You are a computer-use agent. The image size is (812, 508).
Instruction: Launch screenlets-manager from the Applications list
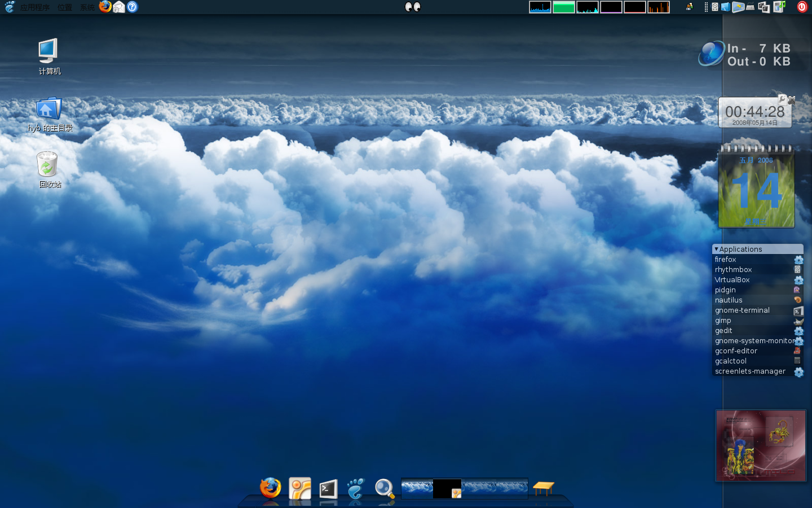758,371
